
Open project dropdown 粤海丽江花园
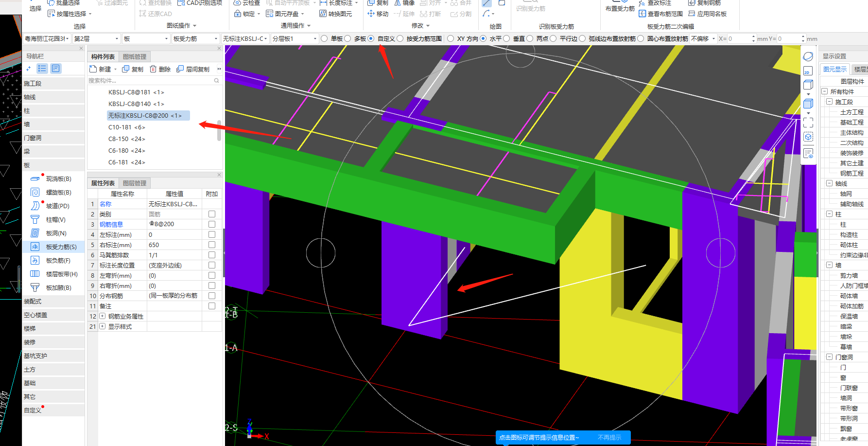pyautogui.click(x=47, y=38)
